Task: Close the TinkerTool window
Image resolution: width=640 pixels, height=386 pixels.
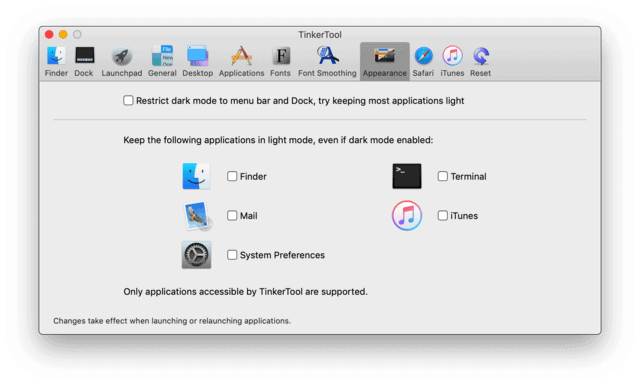Action: (x=49, y=35)
